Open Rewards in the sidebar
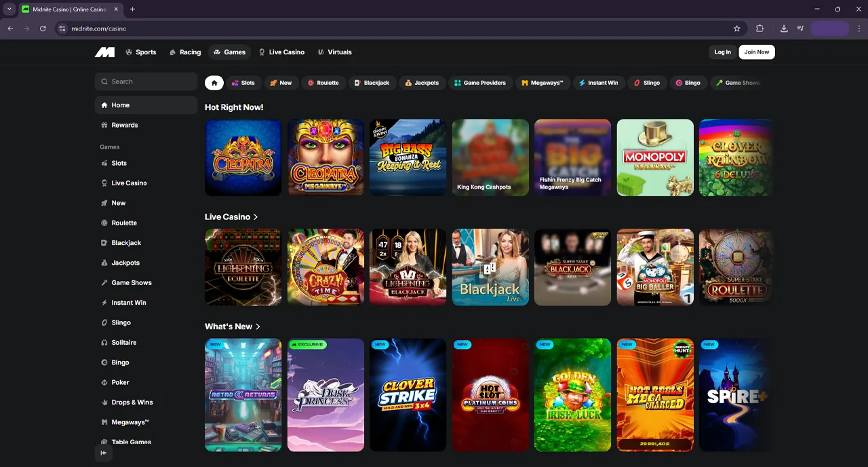 pos(124,125)
